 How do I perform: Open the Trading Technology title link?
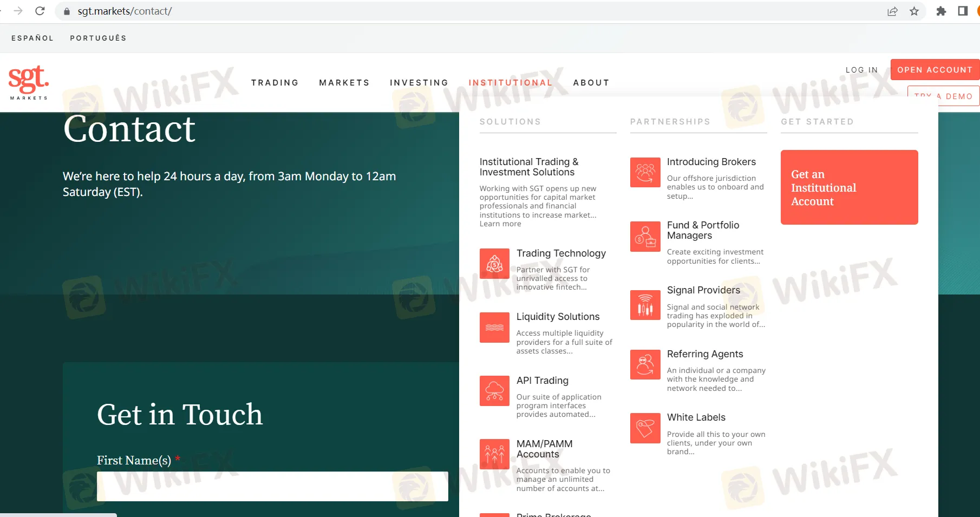click(561, 253)
